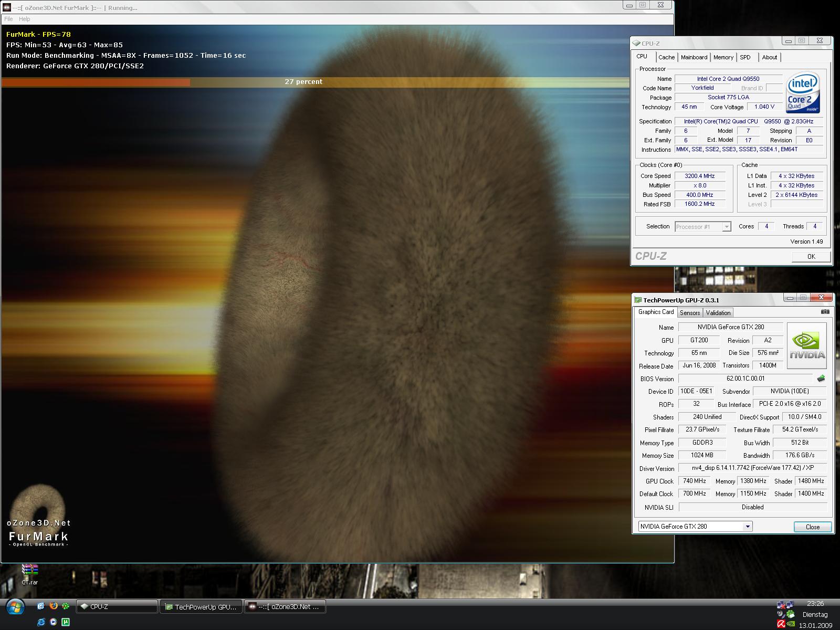Switch to the About tab in CPU-Z
The height and width of the screenshot is (630, 840).
point(770,57)
